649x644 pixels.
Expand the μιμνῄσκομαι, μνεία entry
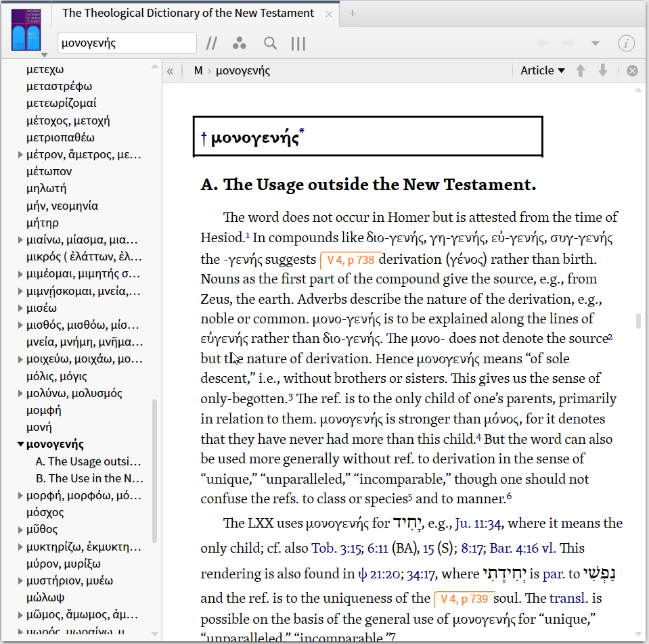click(x=20, y=291)
